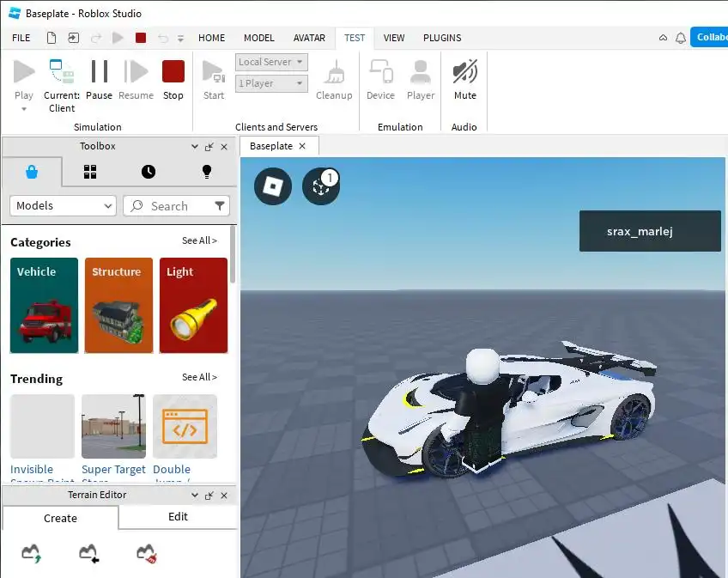Click the New file icon in quick access bar
Image resolution: width=728 pixels, height=578 pixels.
tap(52, 38)
